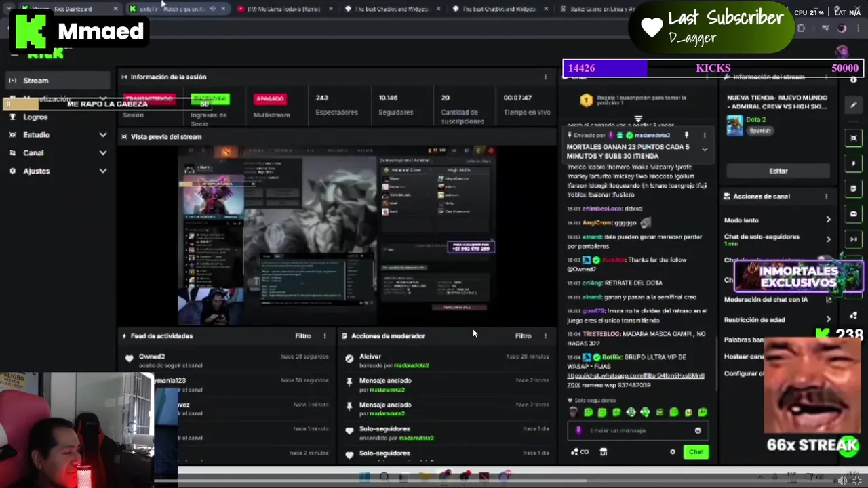Open the WhatsApp chat link in BotRix message
This screenshot has width=868, height=488.
[635, 375]
